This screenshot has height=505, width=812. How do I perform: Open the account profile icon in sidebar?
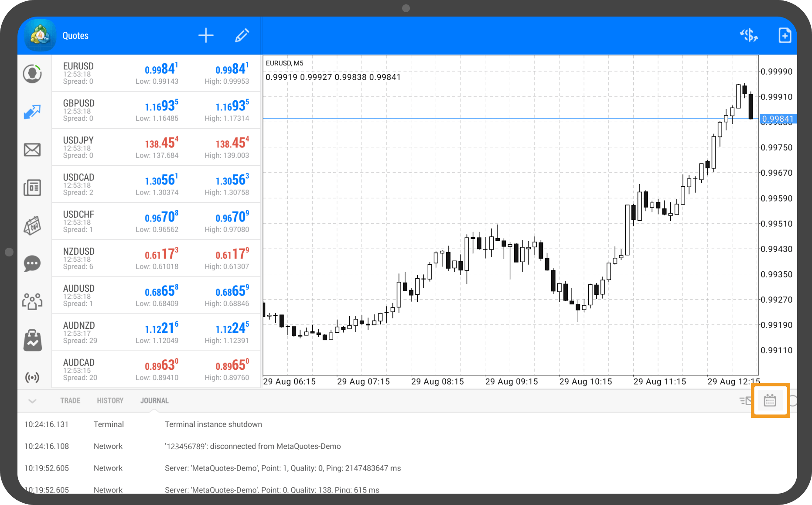pos(32,74)
